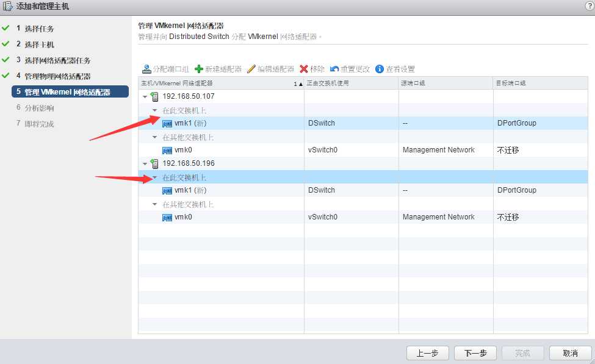Click the red X Remove icon

tap(303, 69)
